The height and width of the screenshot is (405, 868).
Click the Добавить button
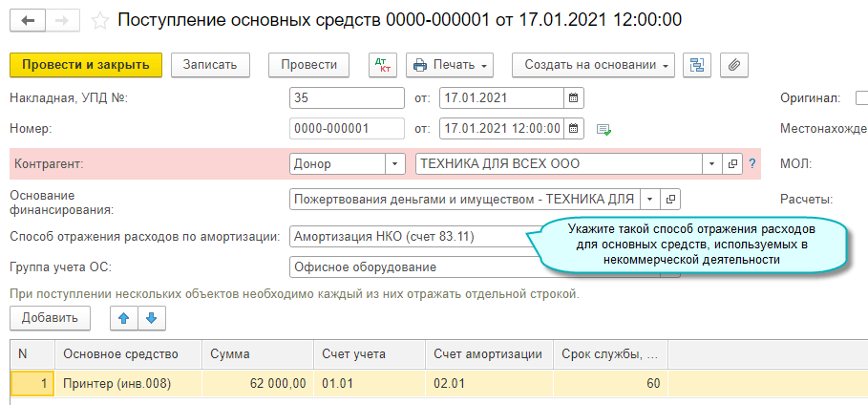click(50, 318)
